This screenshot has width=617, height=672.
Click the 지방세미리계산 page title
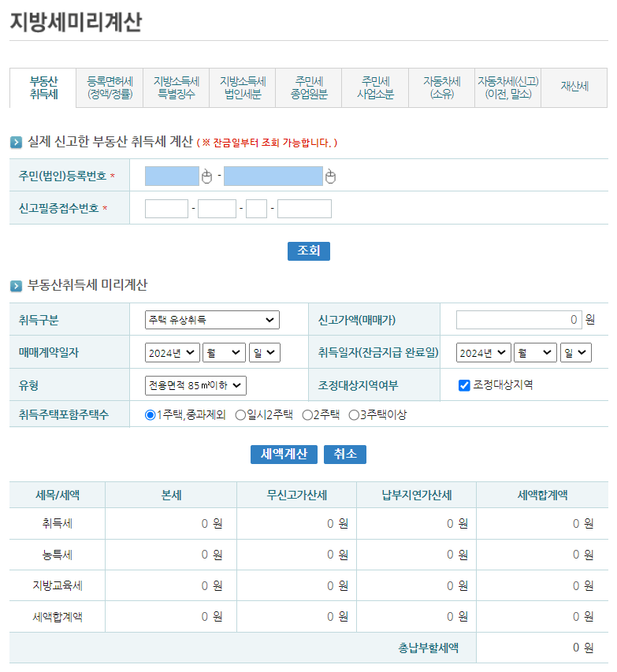click(x=76, y=22)
